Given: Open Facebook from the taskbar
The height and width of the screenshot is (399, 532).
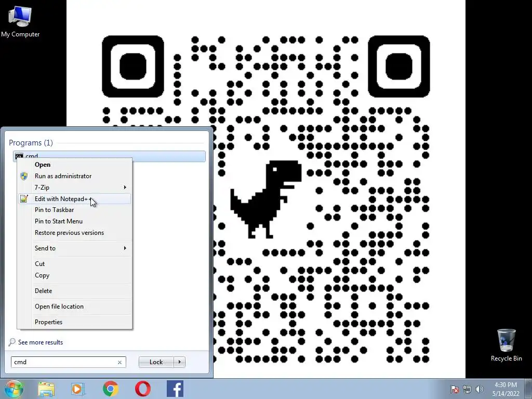Looking at the screenshot, I should (175, 389).
